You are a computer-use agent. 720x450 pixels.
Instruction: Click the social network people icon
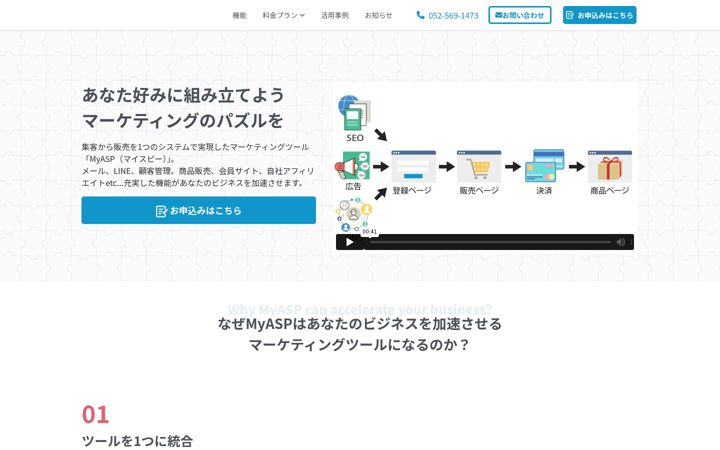tap(353, 215)
